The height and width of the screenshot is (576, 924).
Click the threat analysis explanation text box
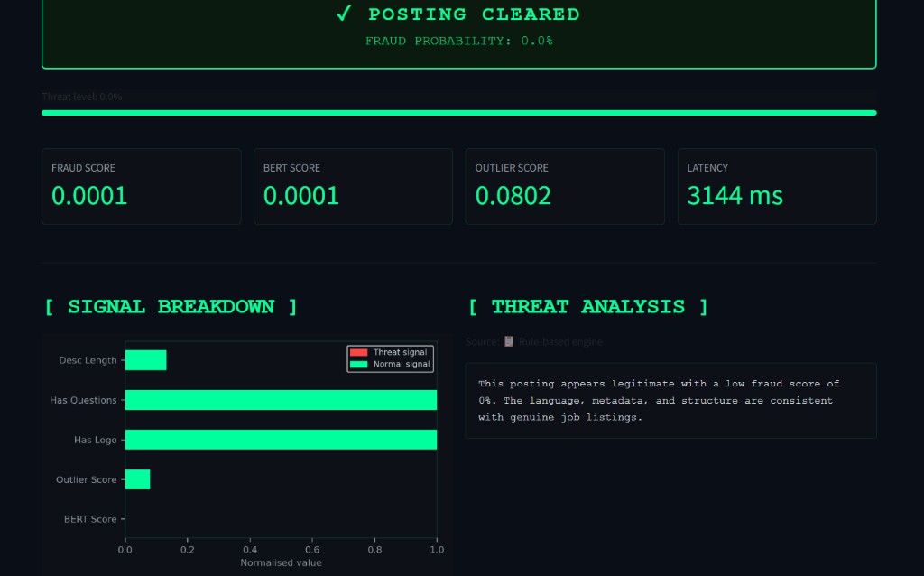[670, 401]
